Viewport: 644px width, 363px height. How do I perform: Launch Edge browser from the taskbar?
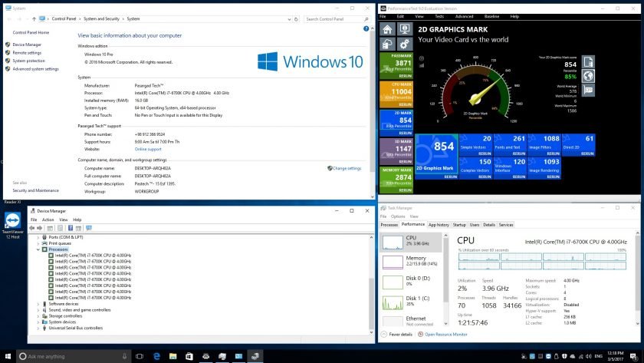point(156,356)
